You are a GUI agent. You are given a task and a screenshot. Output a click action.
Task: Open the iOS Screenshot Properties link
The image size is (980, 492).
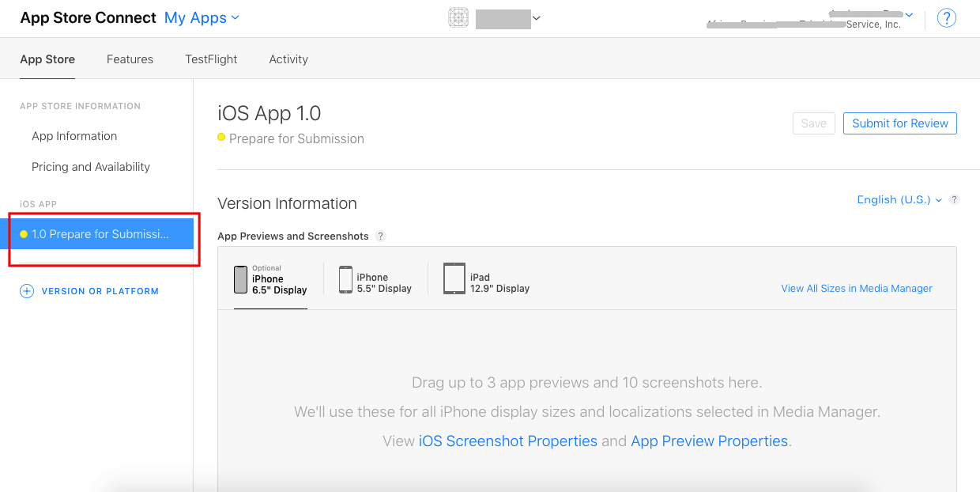508,441
